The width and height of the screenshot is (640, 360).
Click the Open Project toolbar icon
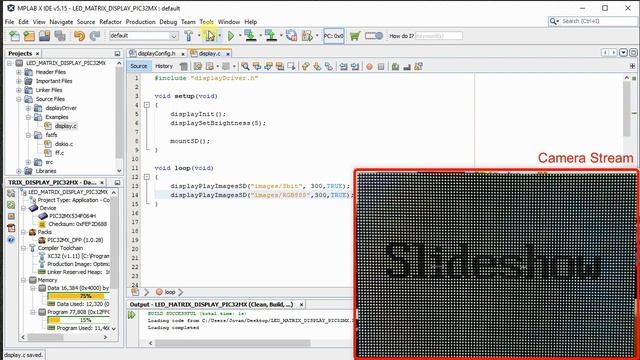[x=44, y=36]
